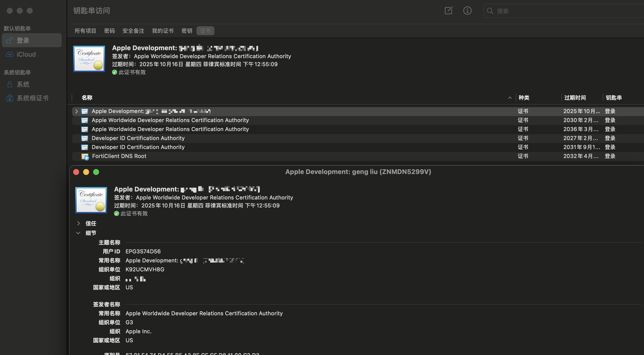This screenshot has height=355, width=644.
Task: Click certificate icon of Apple Worldwide row expiring 2036
Action: point(85,129)
